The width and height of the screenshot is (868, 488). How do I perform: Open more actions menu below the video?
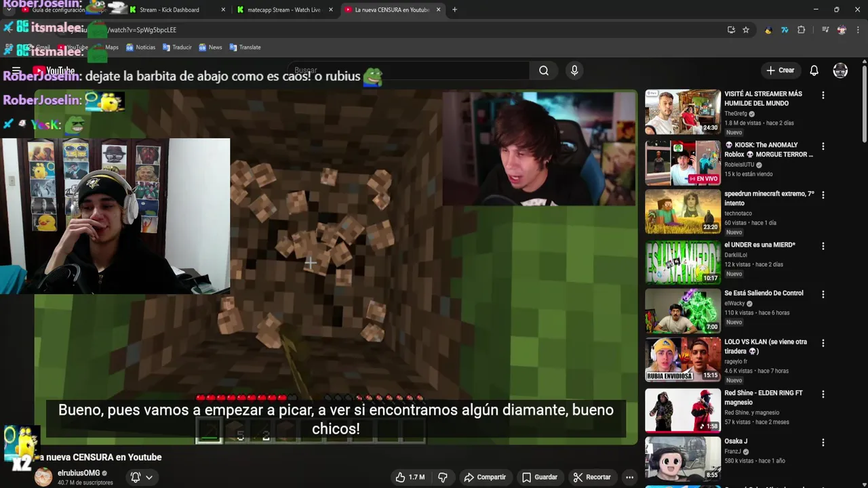pos(629,477)
